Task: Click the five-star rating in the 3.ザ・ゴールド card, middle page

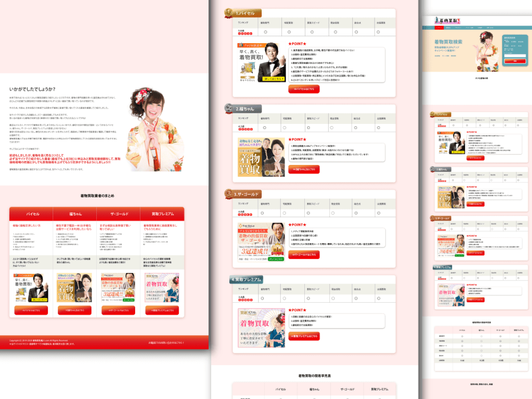Action: [245, 214]
